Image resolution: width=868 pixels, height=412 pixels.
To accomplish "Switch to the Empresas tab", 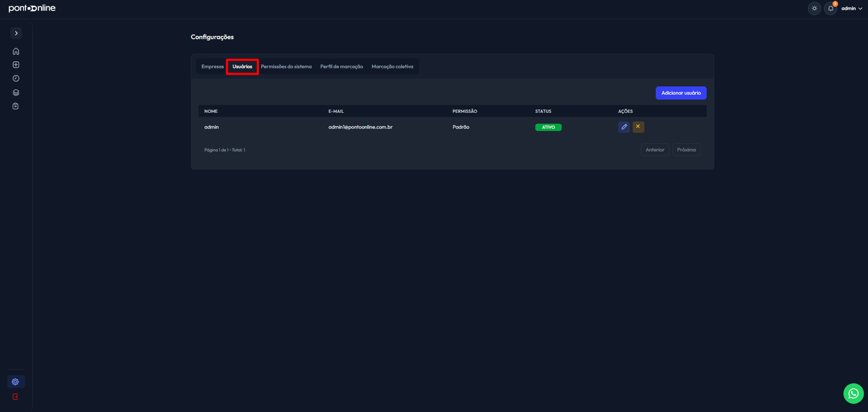I will (x=212, y=67).
